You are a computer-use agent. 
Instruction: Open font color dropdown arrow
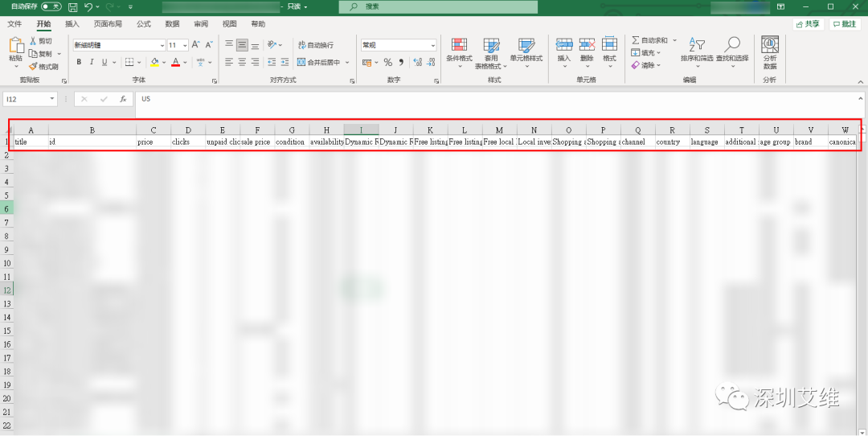click(x=185, y=62)
